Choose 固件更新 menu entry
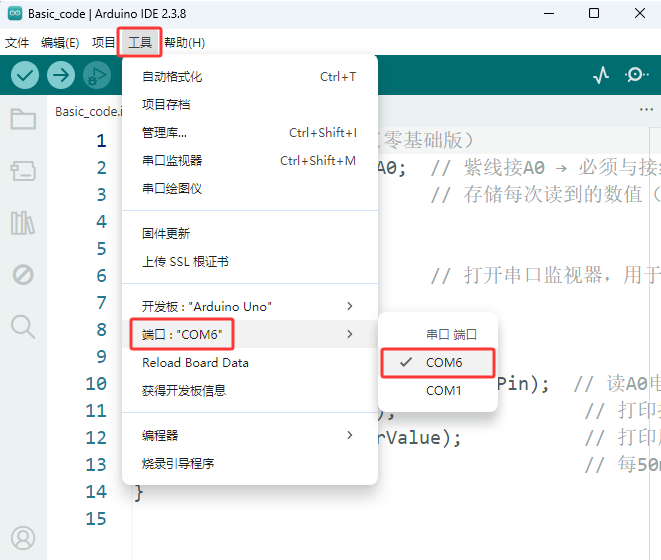661x560 pixels. pos(250,234)
